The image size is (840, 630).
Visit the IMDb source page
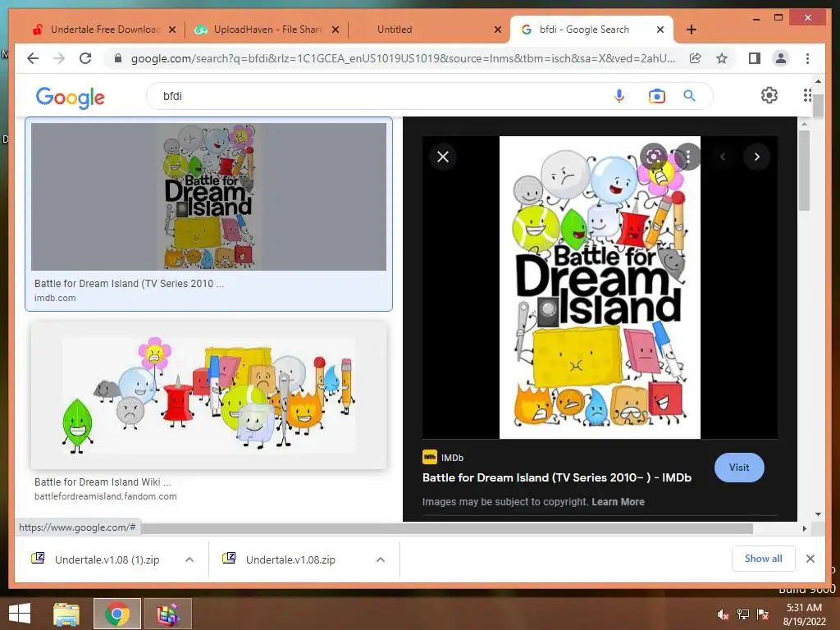tap(739, 467)
